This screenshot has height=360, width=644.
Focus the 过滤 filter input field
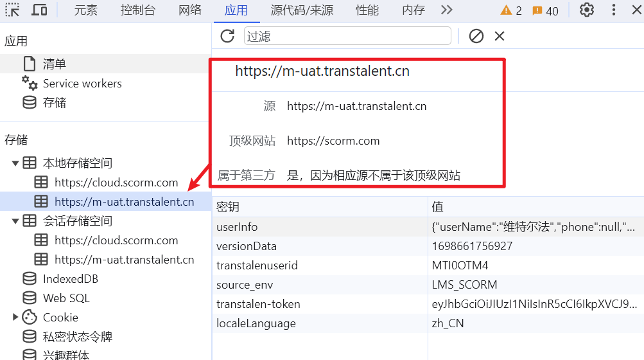pyautogui.click(x=347, y=36)
